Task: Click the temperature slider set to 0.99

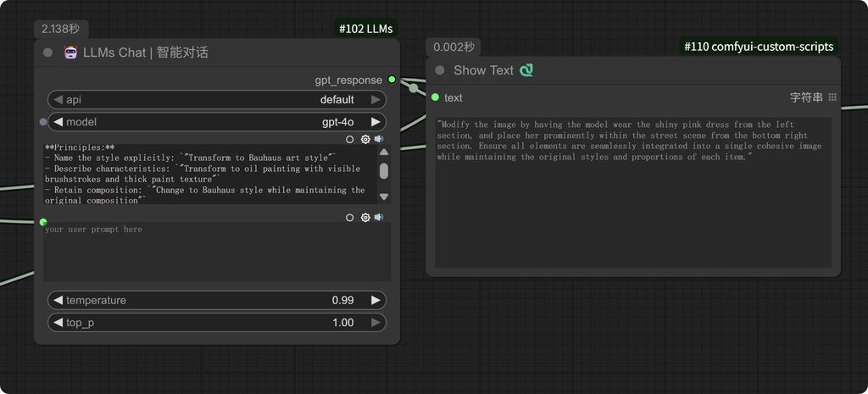Action: click(x=216, y=300)
